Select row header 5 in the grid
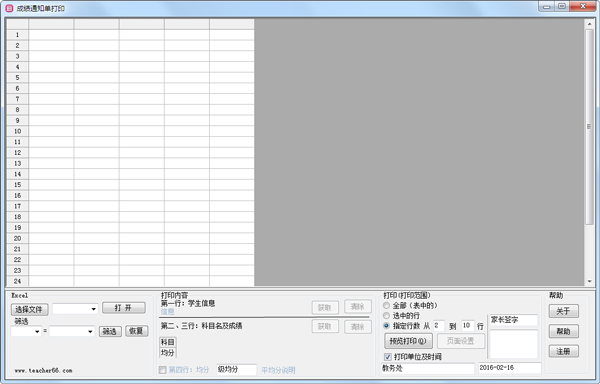This screenshot has width=600, height=384. [18, 78]
